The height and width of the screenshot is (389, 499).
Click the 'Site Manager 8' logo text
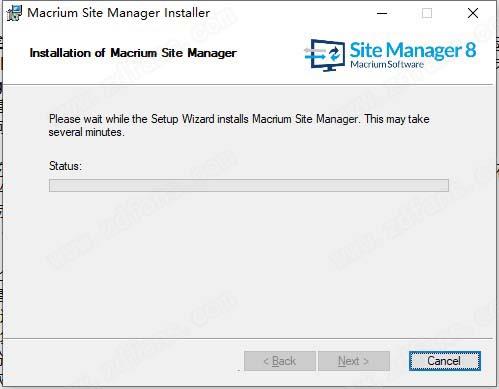pos(413,50)
